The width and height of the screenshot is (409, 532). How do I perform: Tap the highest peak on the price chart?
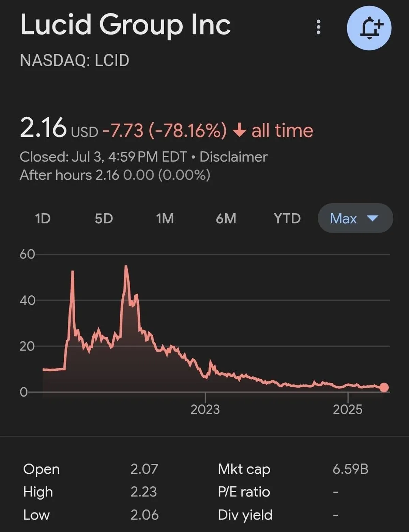coord(126,266)
